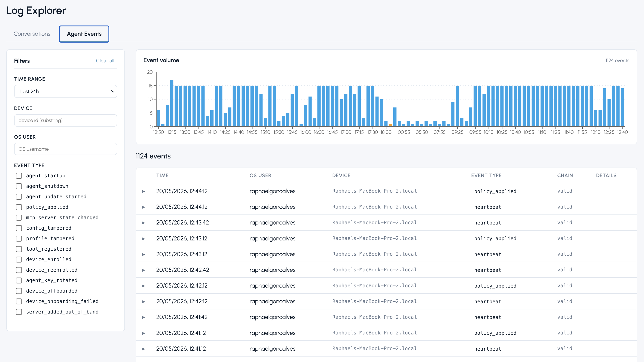Focus the OS username input field

tap(65, 149)
